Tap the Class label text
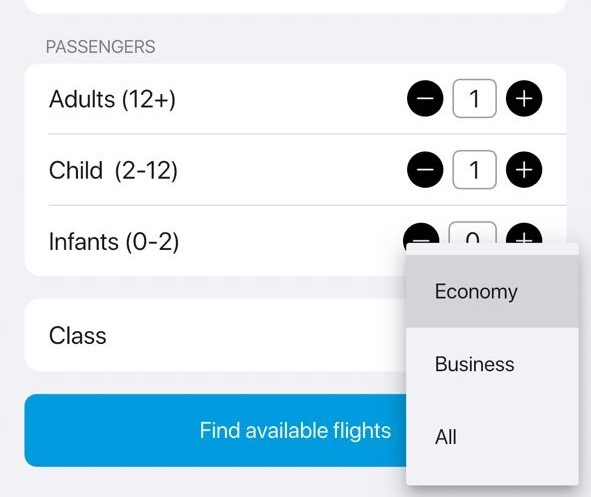The width and height of the screenshot is (591, 497). click(x=78, y=335)
